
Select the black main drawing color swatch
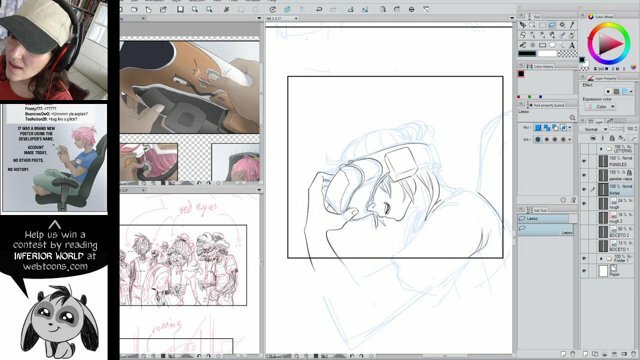[x=527, y=53]
